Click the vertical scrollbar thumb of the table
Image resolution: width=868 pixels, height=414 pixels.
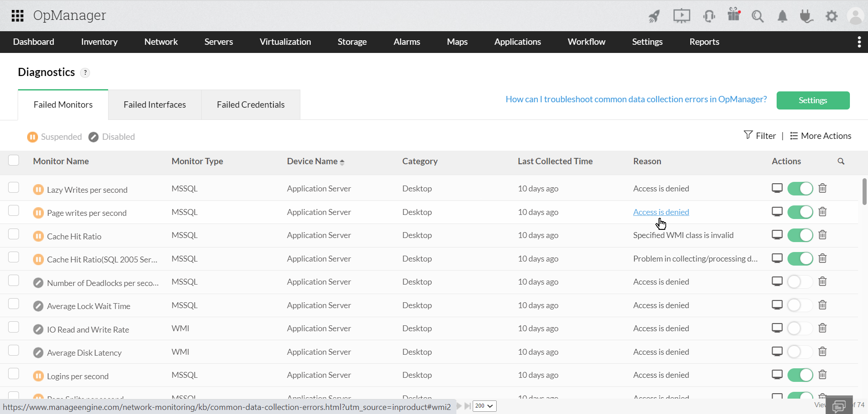pos(864,191)
